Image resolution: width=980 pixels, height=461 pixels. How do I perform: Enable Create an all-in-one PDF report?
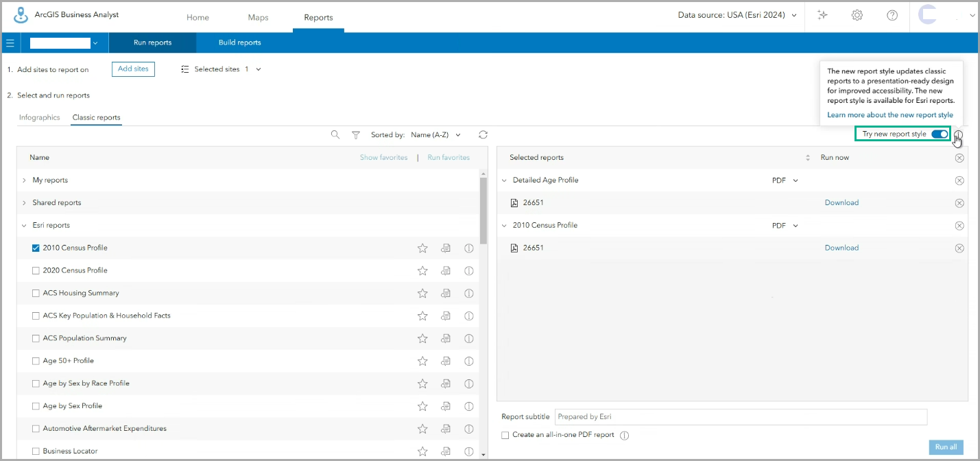click(505, 435)
